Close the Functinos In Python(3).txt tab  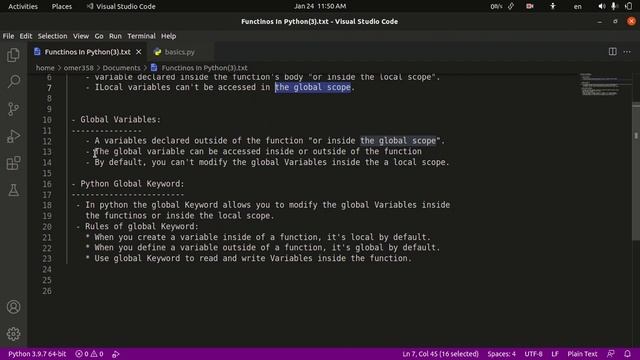[139, 52]
